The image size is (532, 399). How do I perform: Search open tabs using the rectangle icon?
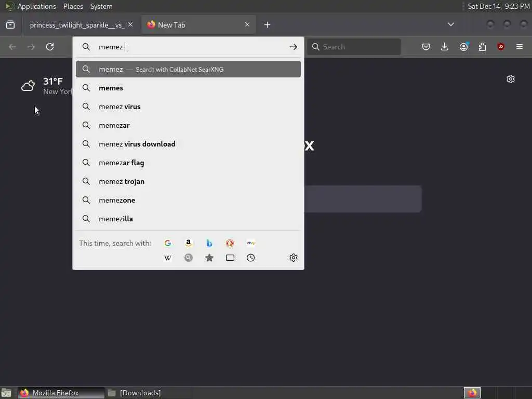(230, 258)
